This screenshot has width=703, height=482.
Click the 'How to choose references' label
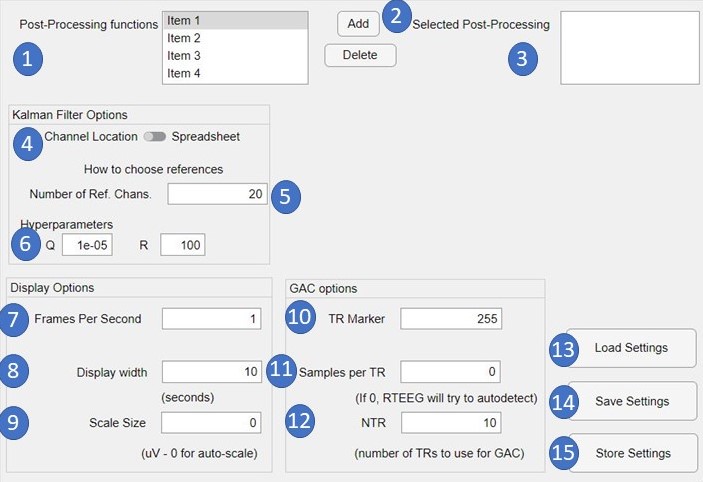click(x=153, y=169)
